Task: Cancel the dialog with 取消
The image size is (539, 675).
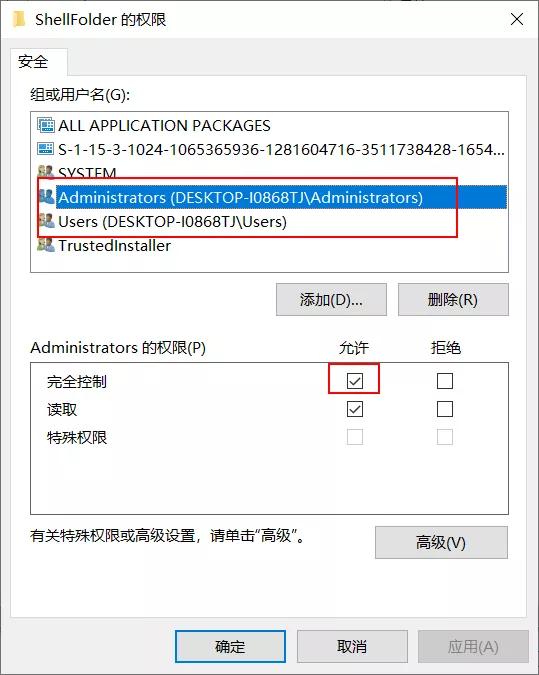Action: 352,647
